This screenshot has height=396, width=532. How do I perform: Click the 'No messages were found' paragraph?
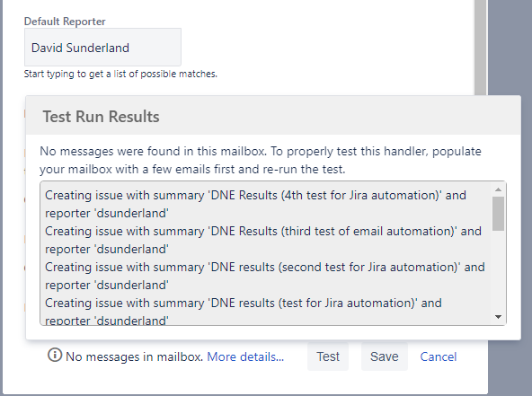click(x=261, y=160)
